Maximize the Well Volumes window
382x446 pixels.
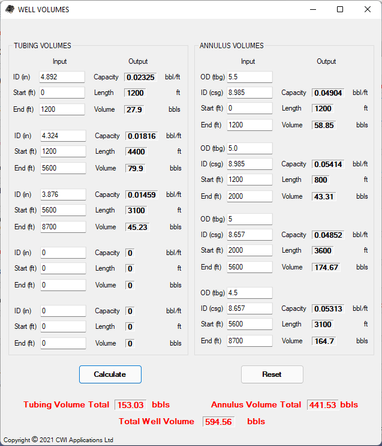340,9
